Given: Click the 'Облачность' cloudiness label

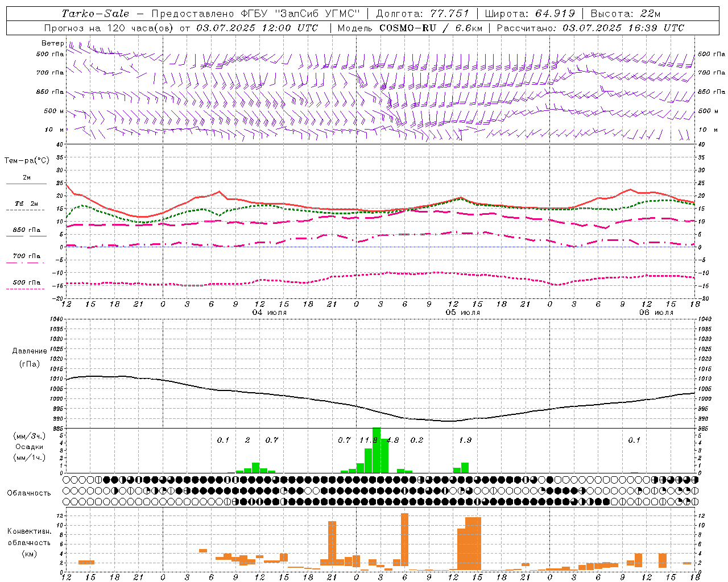Looking at the screenshot, I should coord(29,493).
